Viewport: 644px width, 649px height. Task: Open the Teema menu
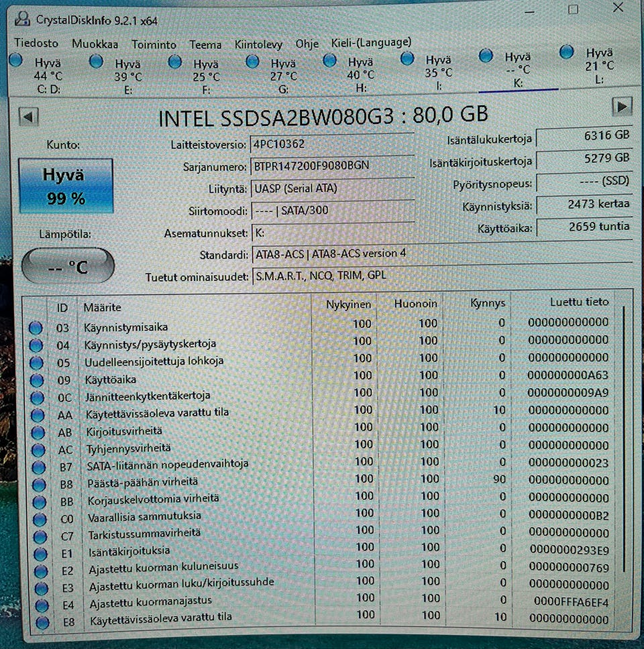205,44
